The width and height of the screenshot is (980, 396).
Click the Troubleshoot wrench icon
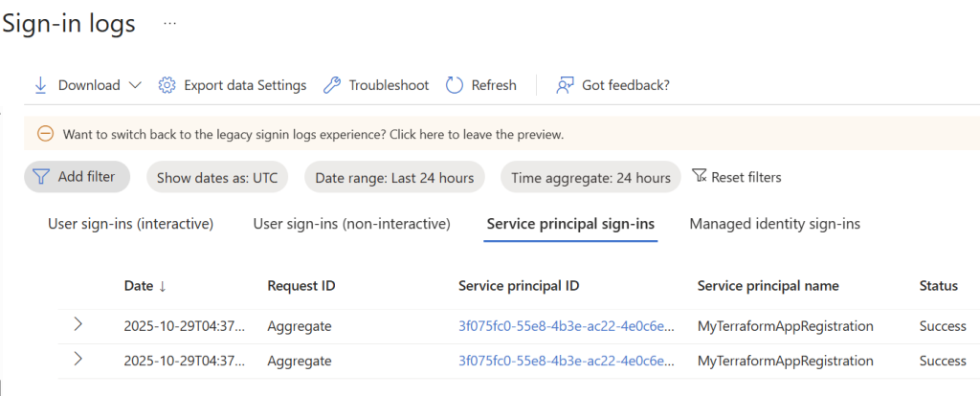332,85
